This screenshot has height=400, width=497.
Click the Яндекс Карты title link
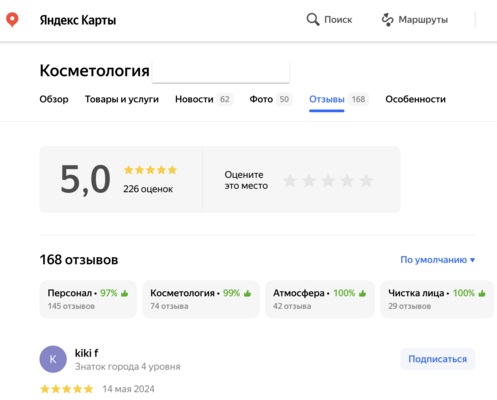[78, 20]
